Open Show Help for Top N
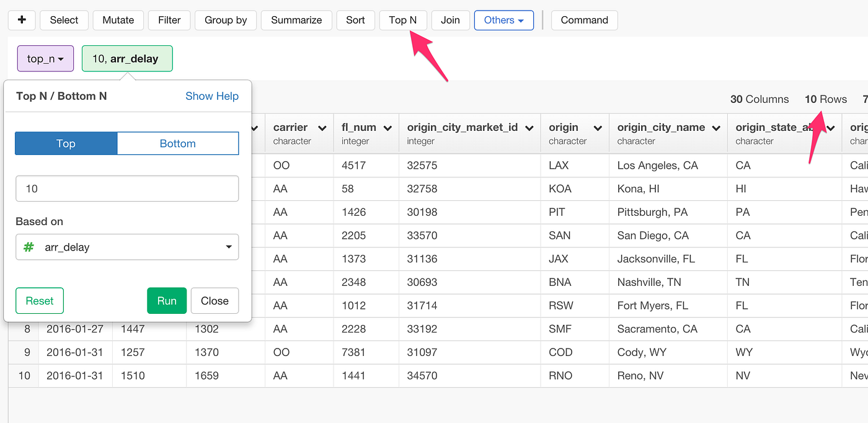 point(212,96)
